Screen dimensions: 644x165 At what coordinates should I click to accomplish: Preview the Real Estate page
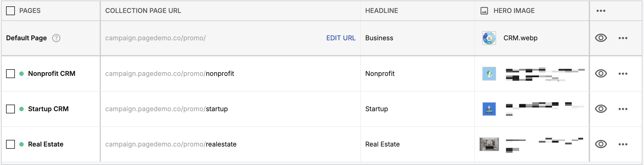click(601, 144)
